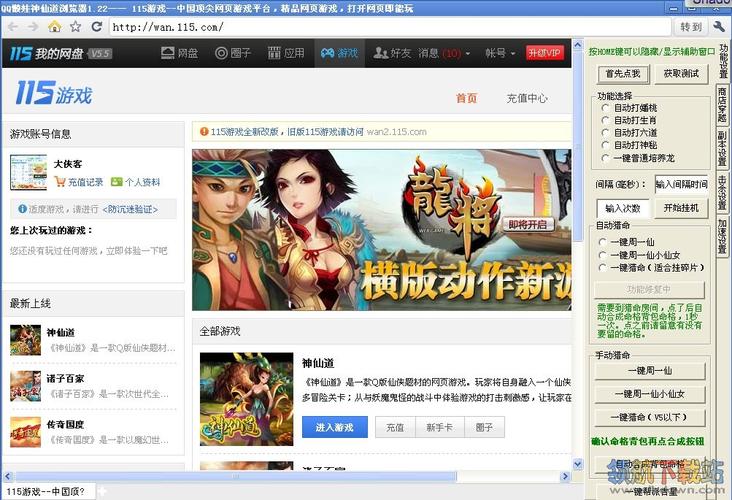Open the 击杀设置 side tab
Screen dimensions: 732x500
tap(722, 192)
